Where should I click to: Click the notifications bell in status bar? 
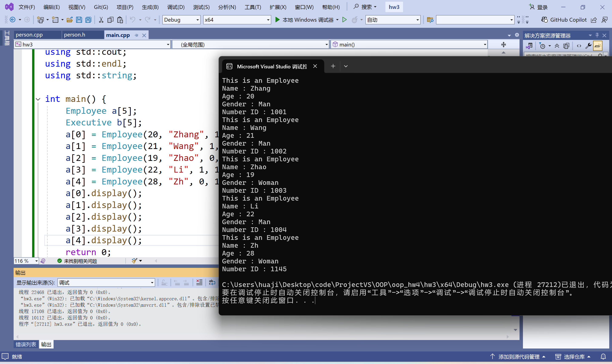click(603, 357)
